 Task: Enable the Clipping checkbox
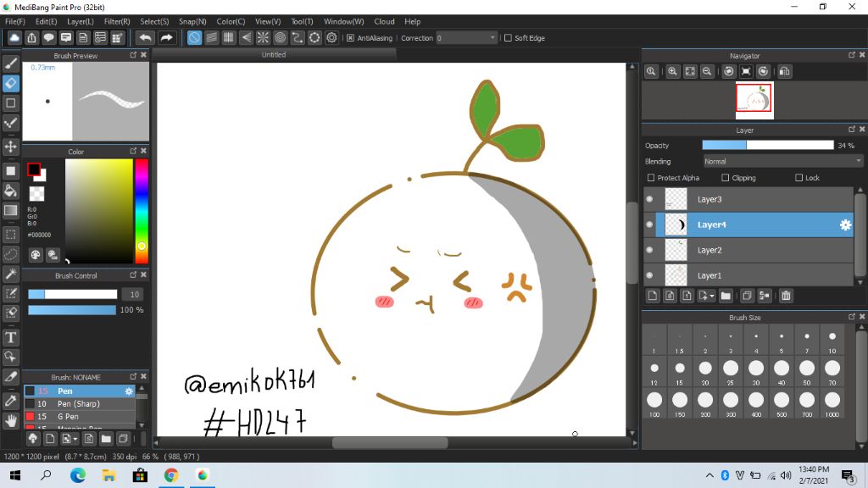pos(726,178)
